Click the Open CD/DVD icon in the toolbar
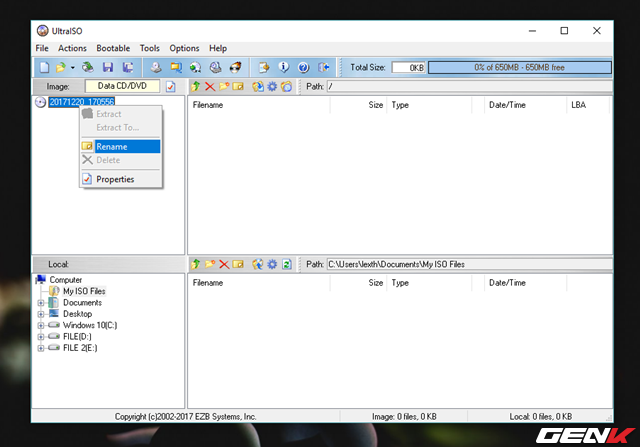The image size is (640, 447). (88, 67)
